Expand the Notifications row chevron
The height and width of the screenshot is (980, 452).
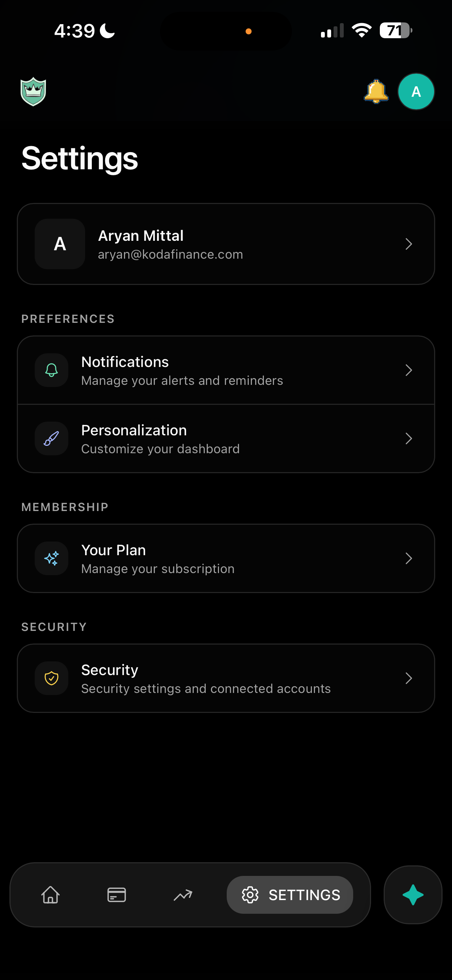pyautogui.click(x=409, y=370)
